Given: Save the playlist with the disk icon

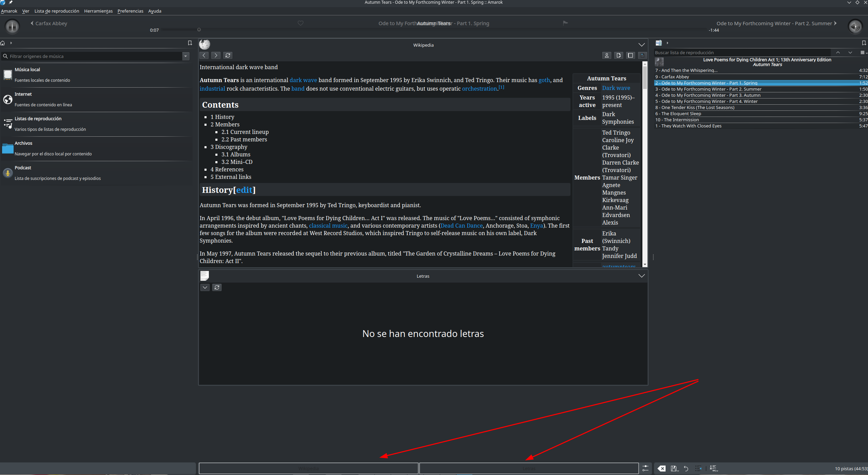Looking at the screenshot, I should tap(674, 469).
